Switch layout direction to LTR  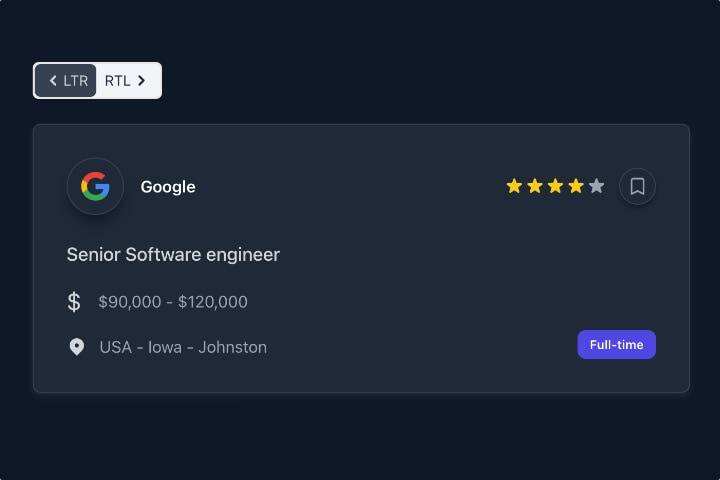coord(66,80)
